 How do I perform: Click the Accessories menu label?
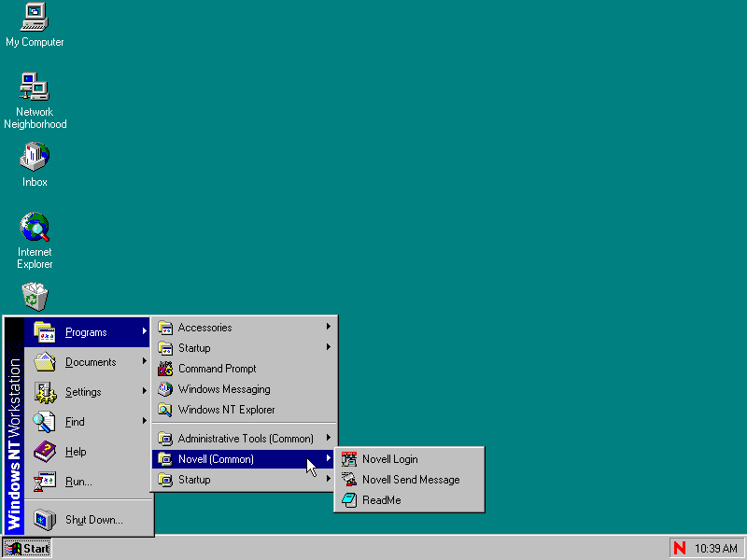click(x=204, y=328)
